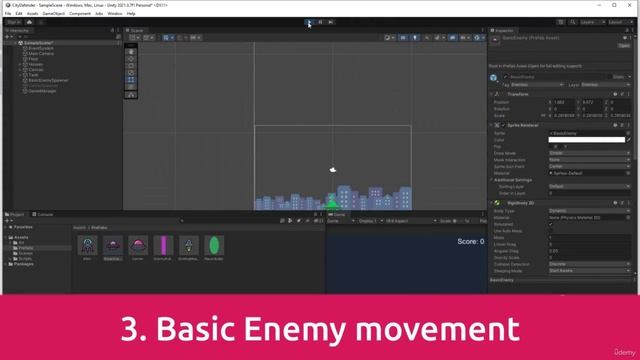Click Open button for BasicEnemy prefab
The width and height of the screenshot is (640, 360).
624,46
